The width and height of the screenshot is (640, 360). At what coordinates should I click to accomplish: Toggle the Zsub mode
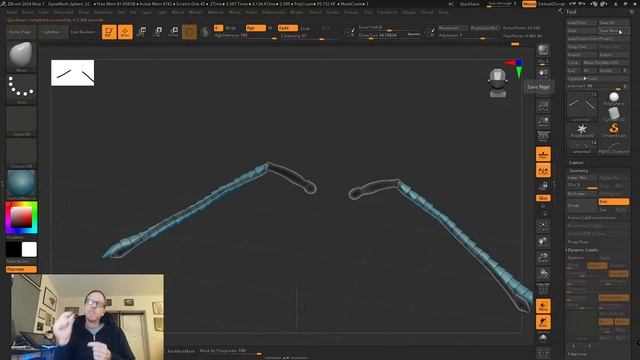[x=305, y=28]
